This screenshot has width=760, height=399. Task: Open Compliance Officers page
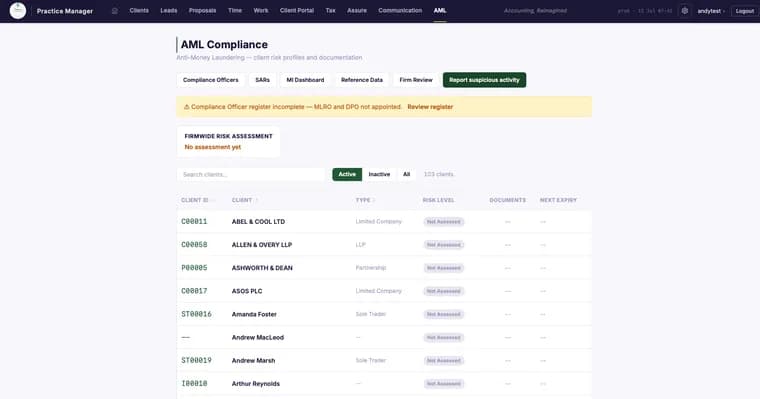(x=211, y=80)
